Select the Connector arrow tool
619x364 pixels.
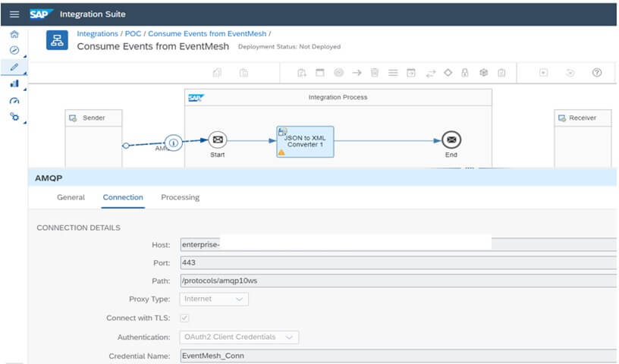point(357,73)
